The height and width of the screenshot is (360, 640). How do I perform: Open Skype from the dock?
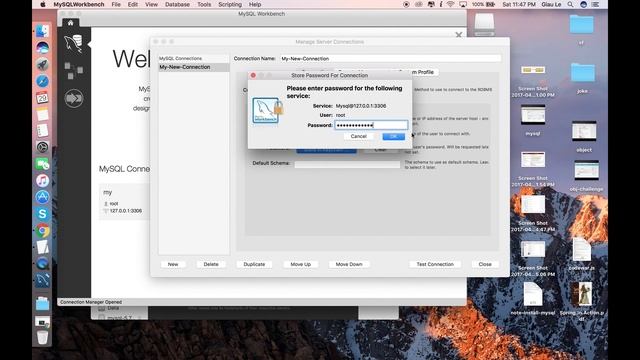(42, 214)
